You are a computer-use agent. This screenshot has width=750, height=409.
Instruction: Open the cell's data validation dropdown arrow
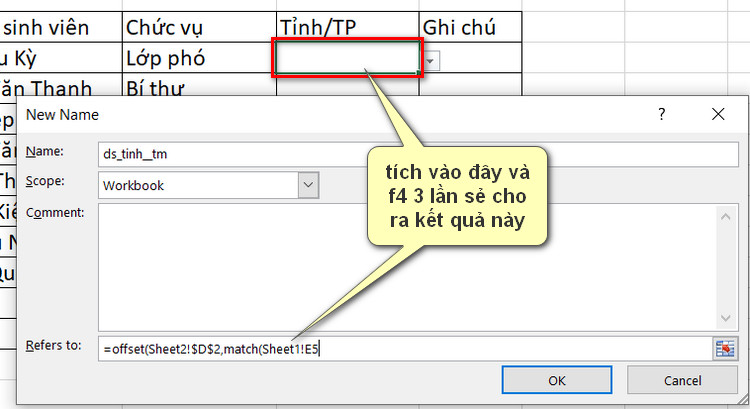click(x=430, y=61)
